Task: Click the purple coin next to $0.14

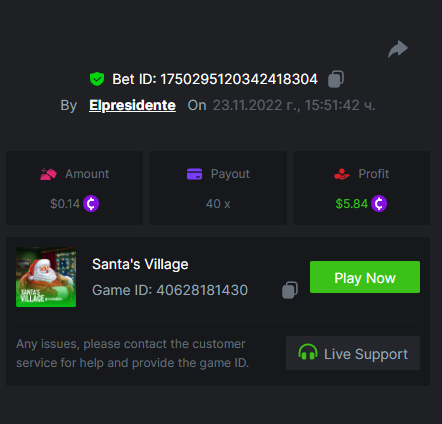Action: point(91,203)
